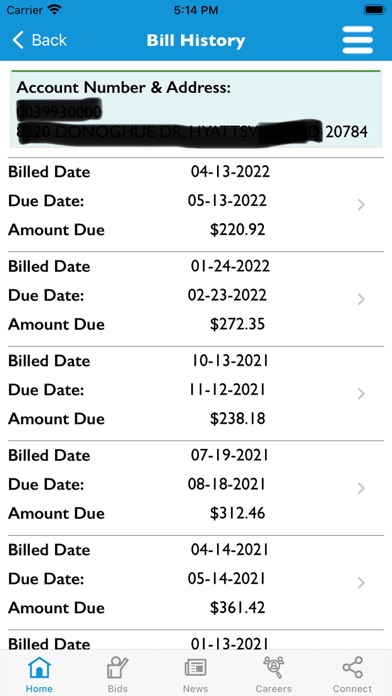This screenshot has width=392, height=696.
Task: Switch to the Careers tab label
Action: 273,689
